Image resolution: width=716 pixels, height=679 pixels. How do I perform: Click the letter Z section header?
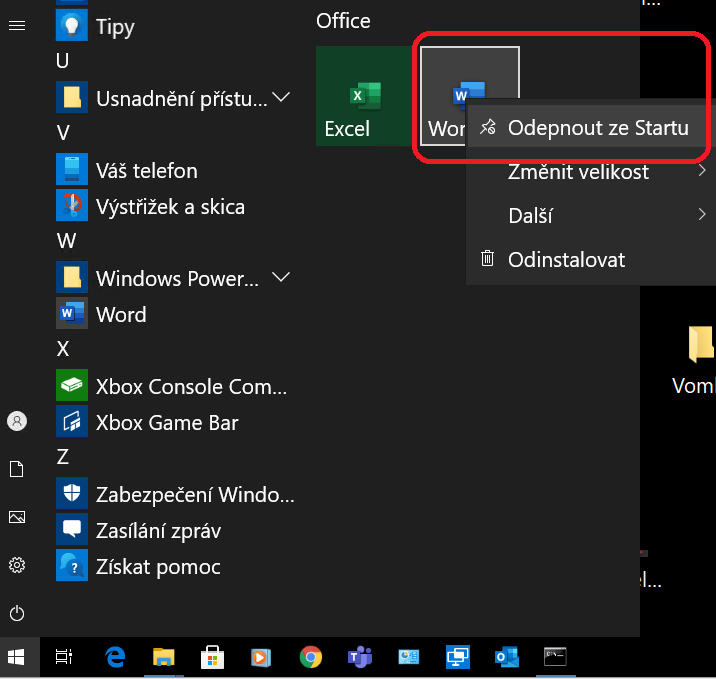(63, 457)
